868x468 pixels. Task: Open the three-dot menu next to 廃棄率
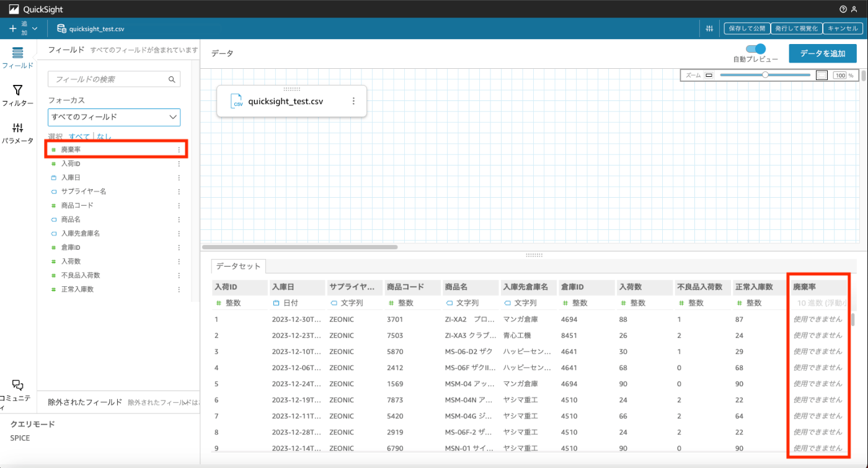pyautogui.click(x=179, y=149)
